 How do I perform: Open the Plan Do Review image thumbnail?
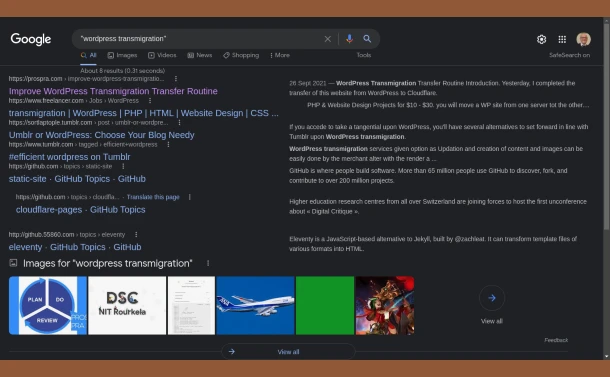[47, 305]
